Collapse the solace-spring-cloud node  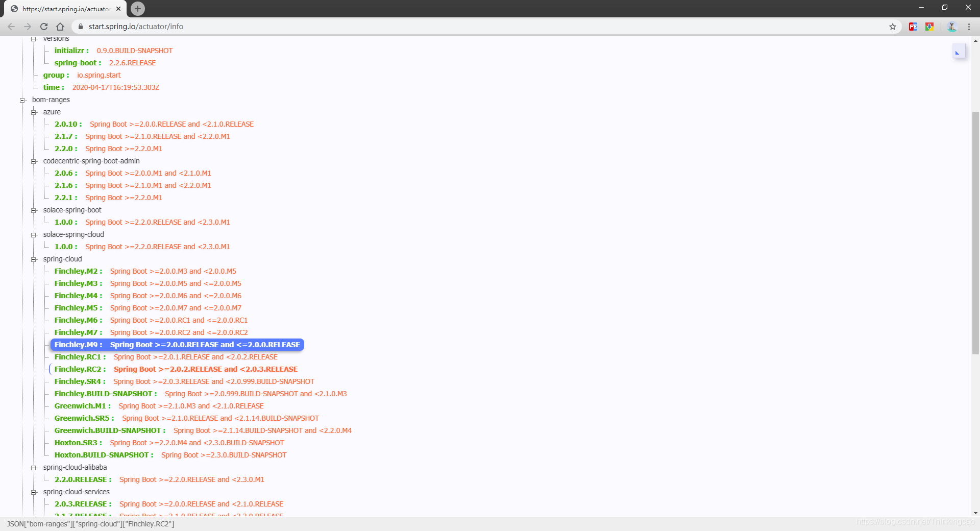pyautogui.click(x=34, y=235)
